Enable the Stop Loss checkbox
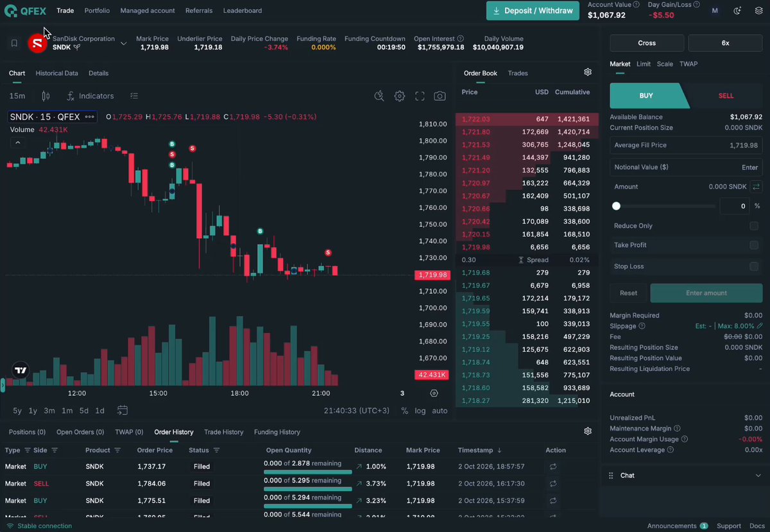770x532 pixels. tap(754, 266)
